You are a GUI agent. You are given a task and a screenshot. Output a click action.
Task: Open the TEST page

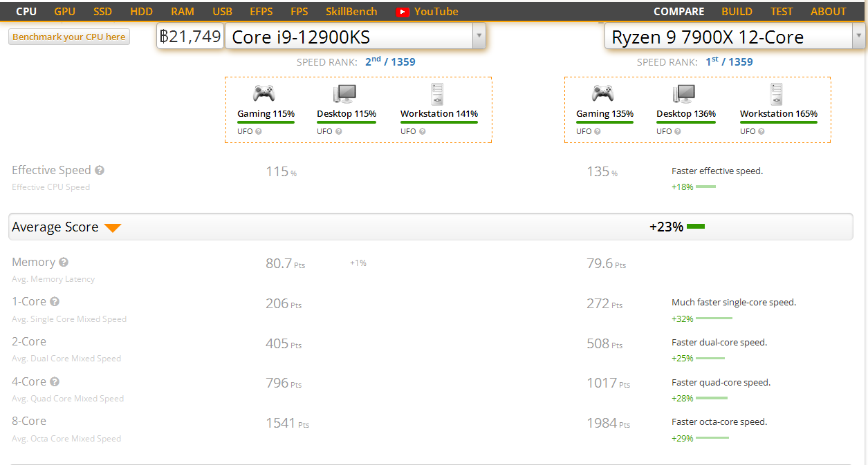tap(782, 11)
